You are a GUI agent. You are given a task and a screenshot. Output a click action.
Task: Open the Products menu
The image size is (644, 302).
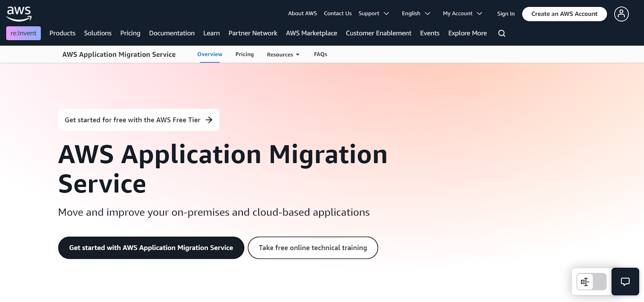[62, 33]
